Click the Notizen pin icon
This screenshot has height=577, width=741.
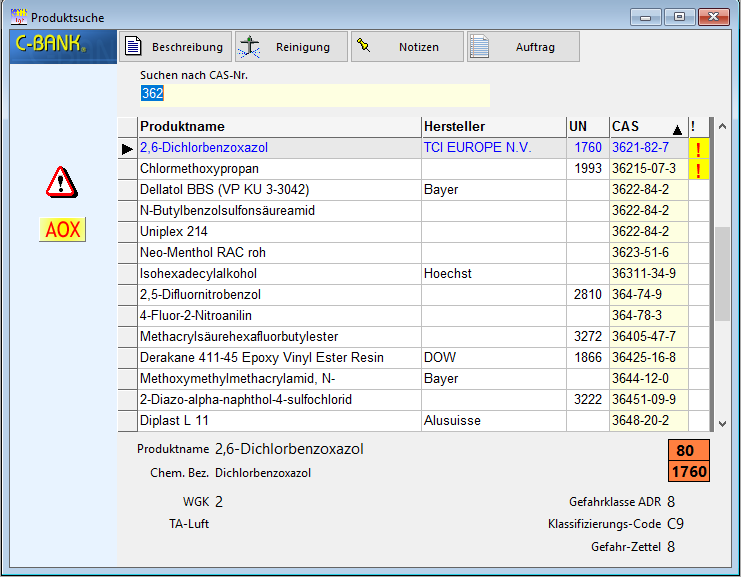tap(364, 46)
